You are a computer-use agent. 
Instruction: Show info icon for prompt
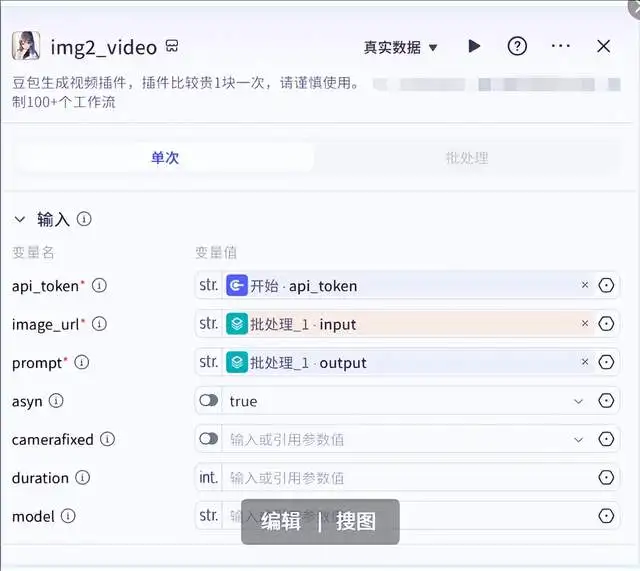pos(82,362)
